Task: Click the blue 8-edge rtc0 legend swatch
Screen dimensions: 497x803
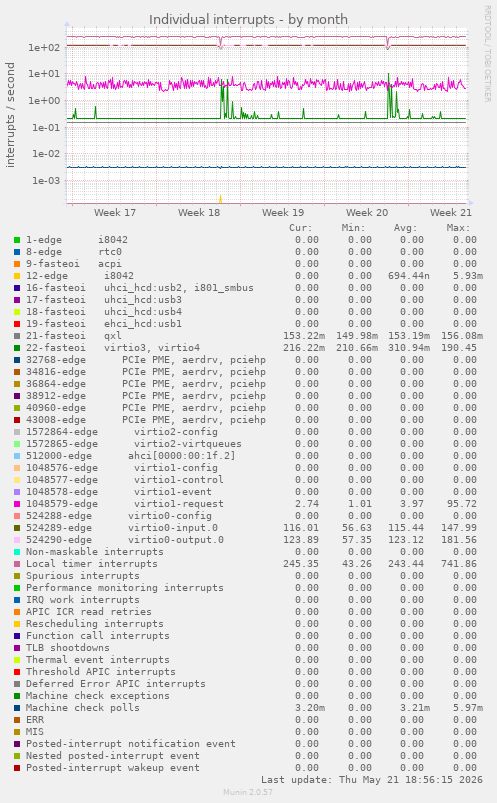Action: tap(17, 252)
